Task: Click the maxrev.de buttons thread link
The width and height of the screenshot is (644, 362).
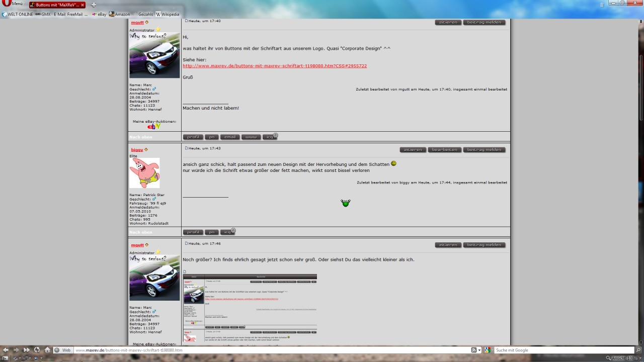Action: (x=274, y=66)
